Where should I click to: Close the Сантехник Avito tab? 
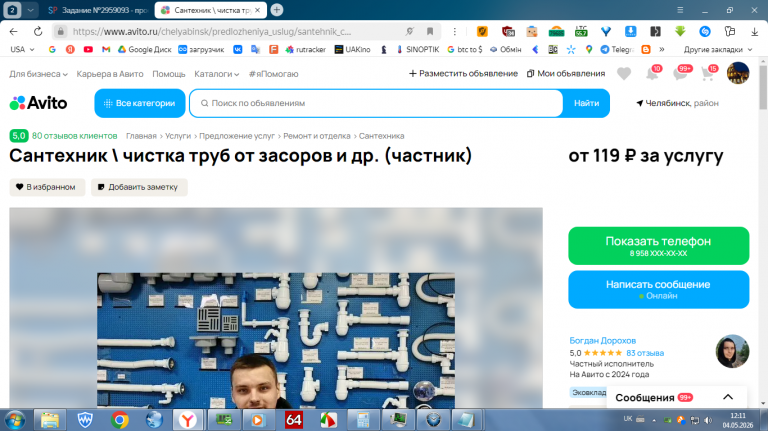point(258,10)
